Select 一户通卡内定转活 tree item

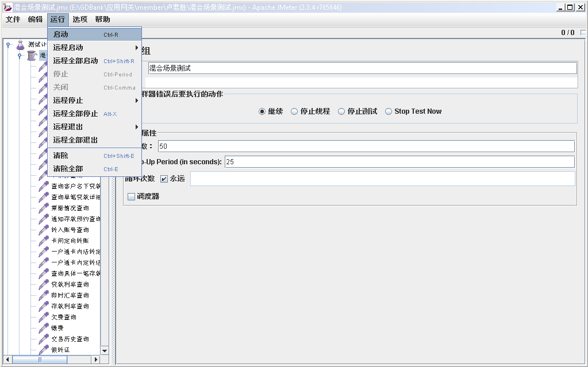[x=76, y=263]
